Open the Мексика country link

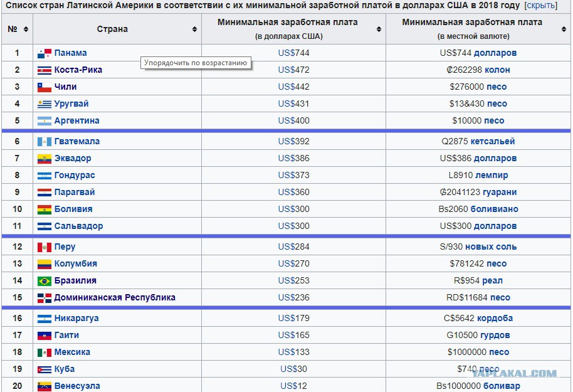72,352
